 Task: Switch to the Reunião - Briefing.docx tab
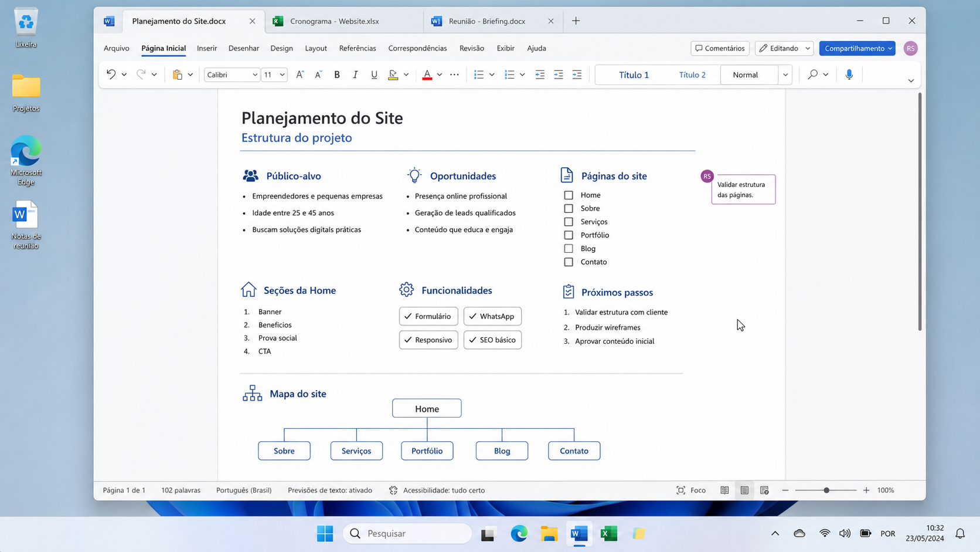point(493,21)
